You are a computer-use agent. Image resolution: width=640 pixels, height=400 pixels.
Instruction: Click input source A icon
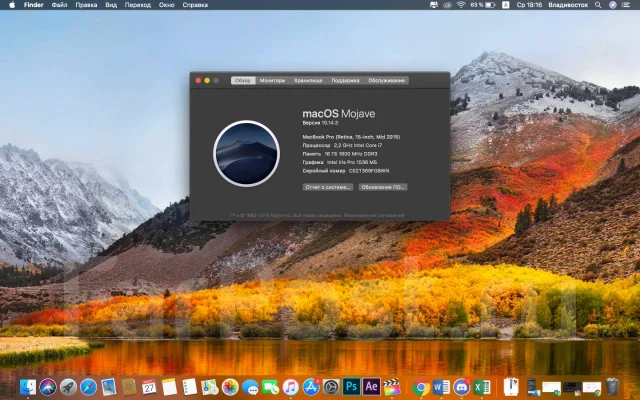505,5
